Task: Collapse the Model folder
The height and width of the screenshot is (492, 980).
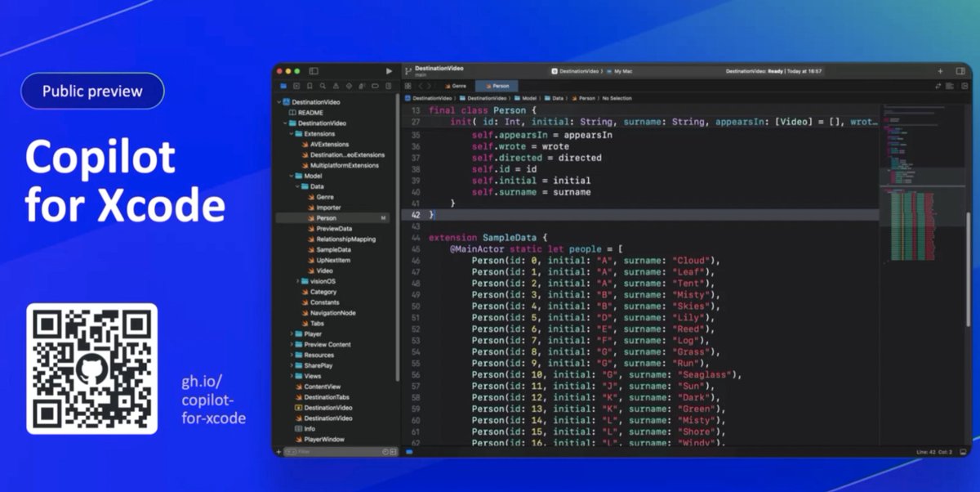Action: [290, 176]
